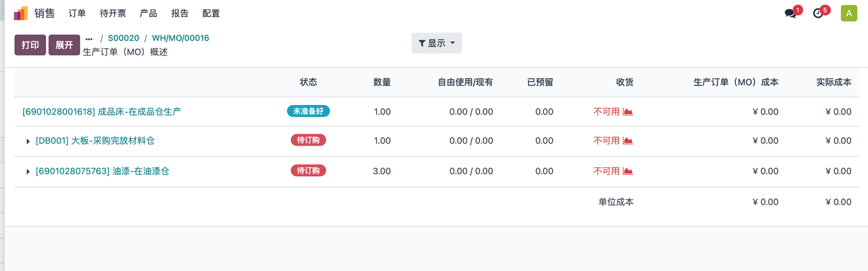Screen dimensions: 868x271
Task: Open the messages chat icon
Action: pyautogui.click(x=790, y=13)
